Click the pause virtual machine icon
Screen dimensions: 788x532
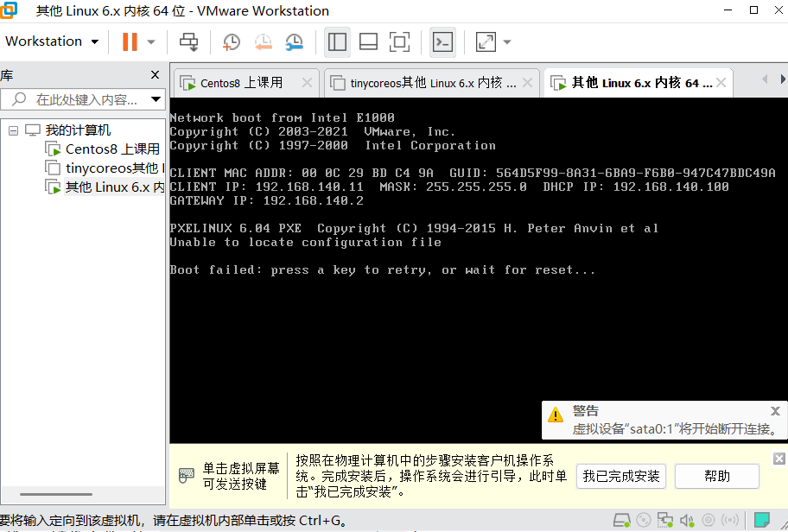coord(130,41)
